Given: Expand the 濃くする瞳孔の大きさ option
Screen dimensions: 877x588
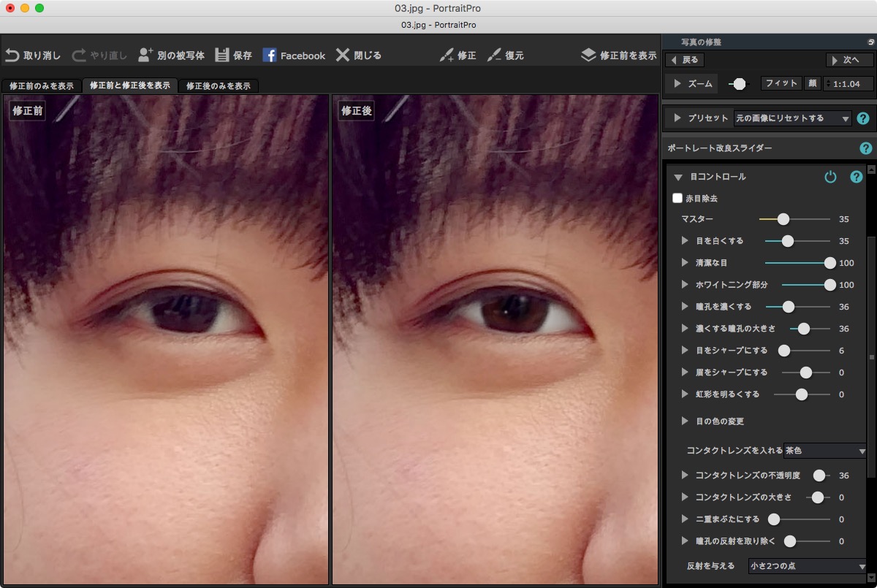Looking at the screenshot, I should point(685,328).
